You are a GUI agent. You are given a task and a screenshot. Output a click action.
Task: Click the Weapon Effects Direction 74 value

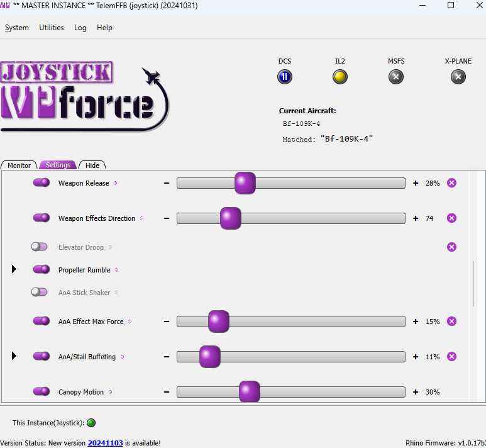(429, 218)
